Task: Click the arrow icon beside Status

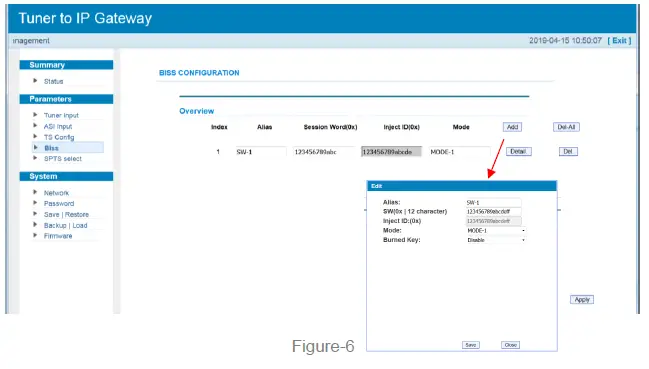Action: pyautogui.click(x=35, y=81)
